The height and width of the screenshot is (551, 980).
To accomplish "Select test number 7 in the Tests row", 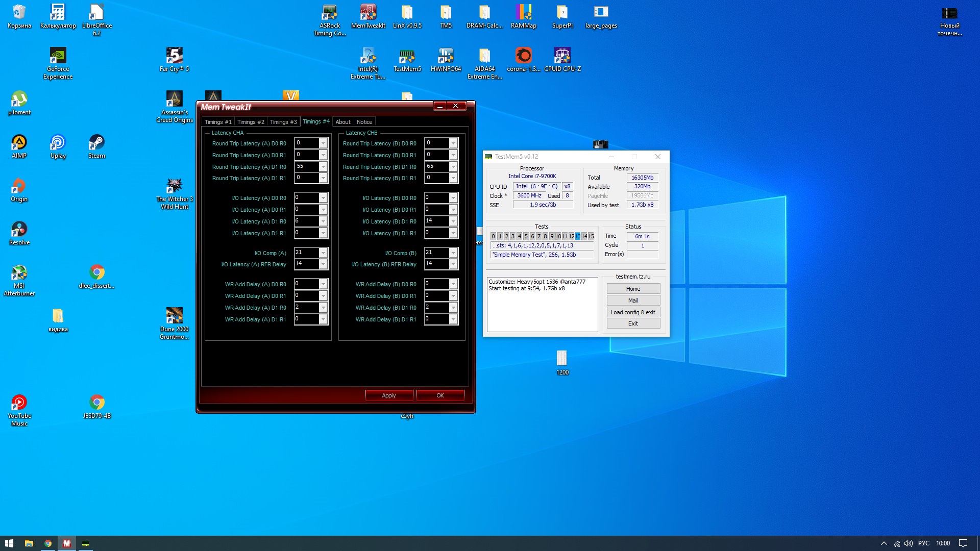I will click(538, 236).
